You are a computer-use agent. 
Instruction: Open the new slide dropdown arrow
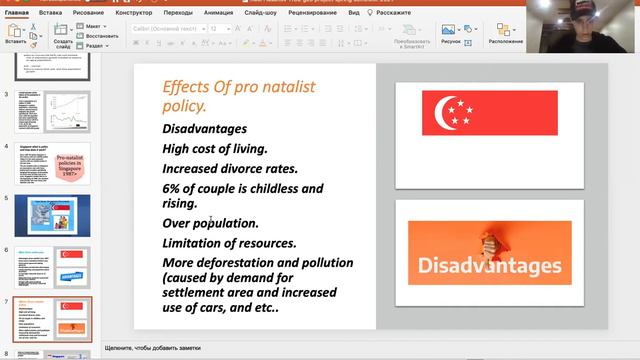tap(71, 30)
